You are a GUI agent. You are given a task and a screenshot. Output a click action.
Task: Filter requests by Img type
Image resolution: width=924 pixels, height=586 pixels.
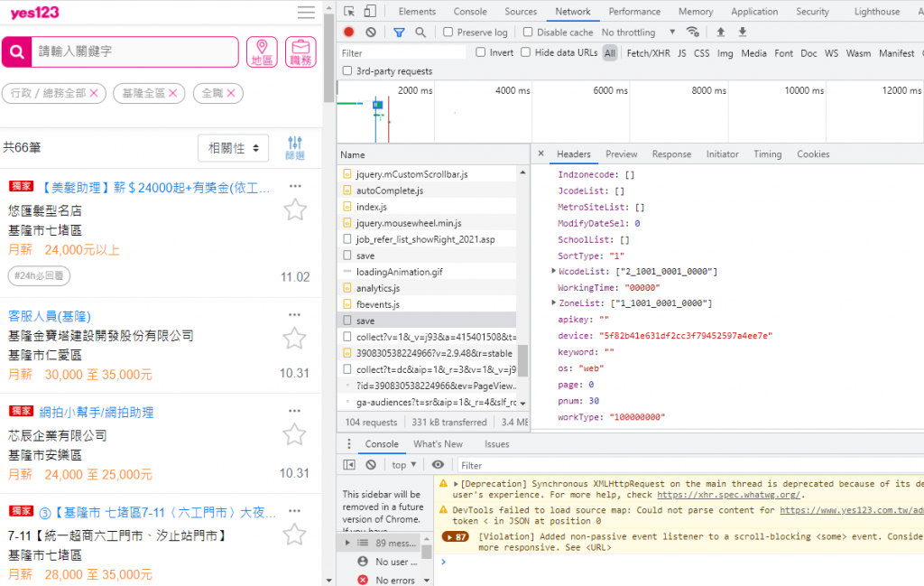pyautogui.click(x=725, y=53)
